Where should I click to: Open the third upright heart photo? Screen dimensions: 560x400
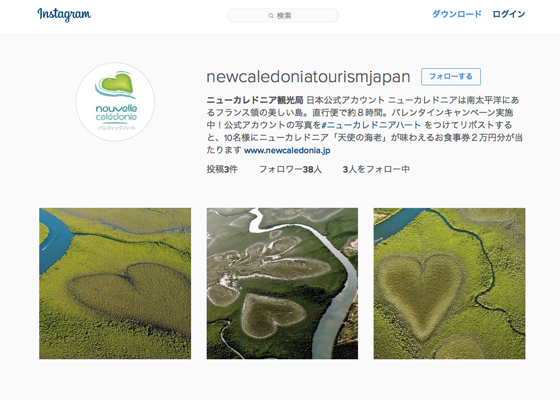[449, 284]
